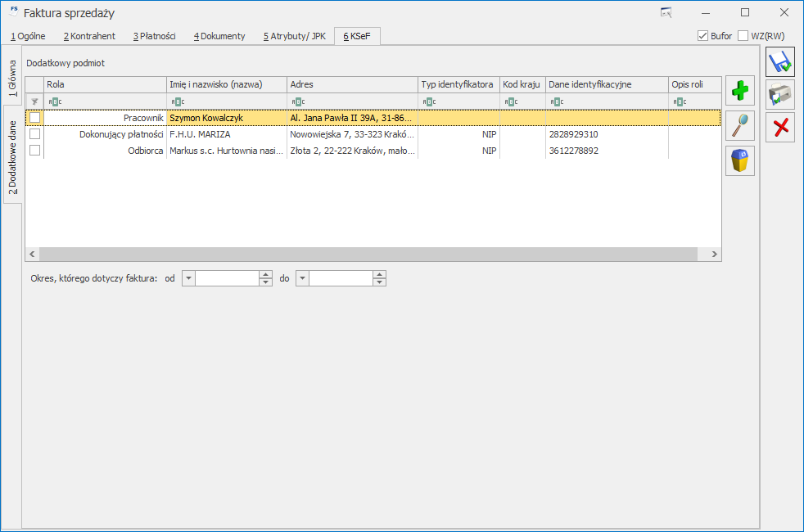Sort by Typ identyfikatora column header

coord(459,84)
